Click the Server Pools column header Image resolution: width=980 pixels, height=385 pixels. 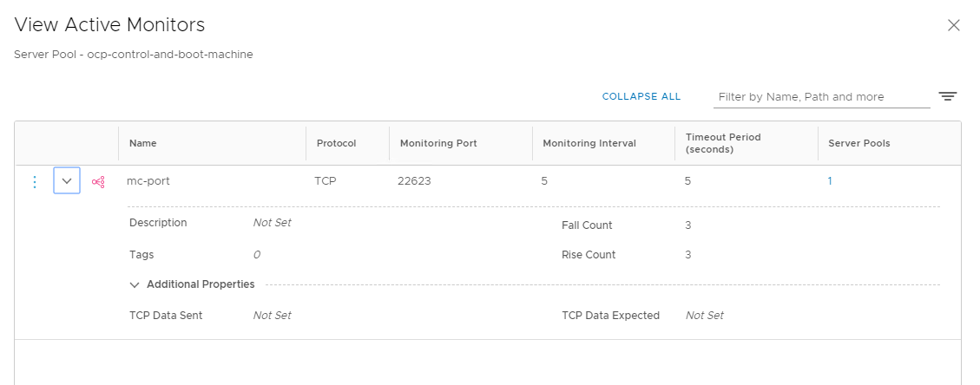click(x=859, y=143)
